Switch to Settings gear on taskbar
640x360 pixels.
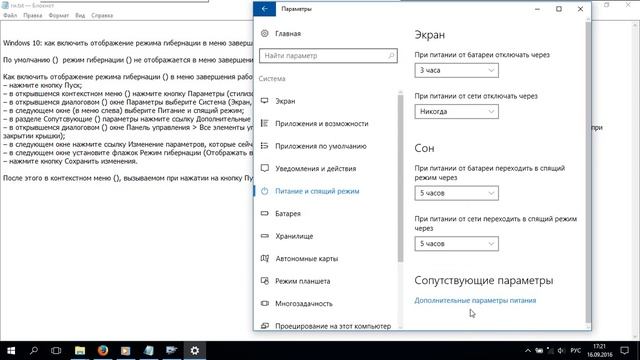pyautogui.click(x=194, y=351)
